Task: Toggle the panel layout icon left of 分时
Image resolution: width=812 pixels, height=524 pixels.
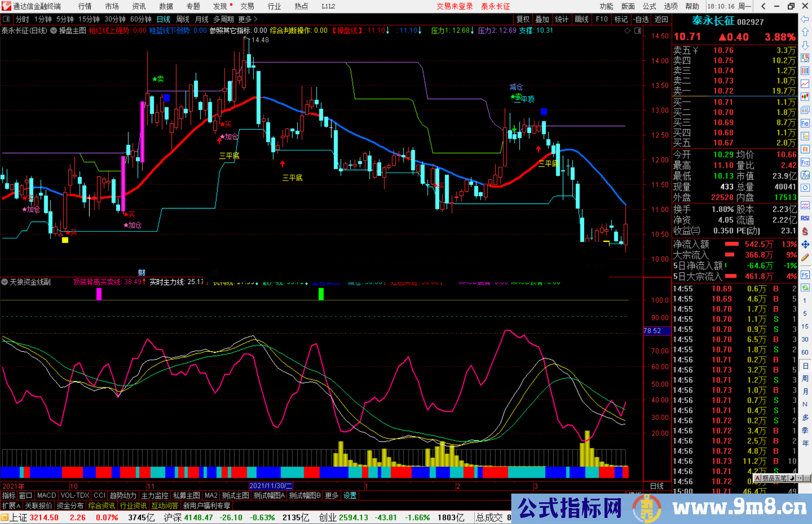Action: [6, 19]
